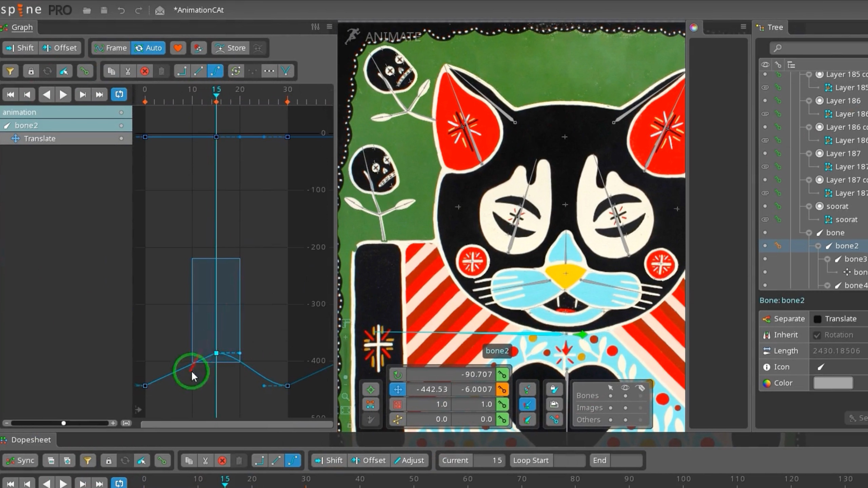Open the Graph panel hamburger menu
The image size is (868, 488).
[x=329, y=27]
